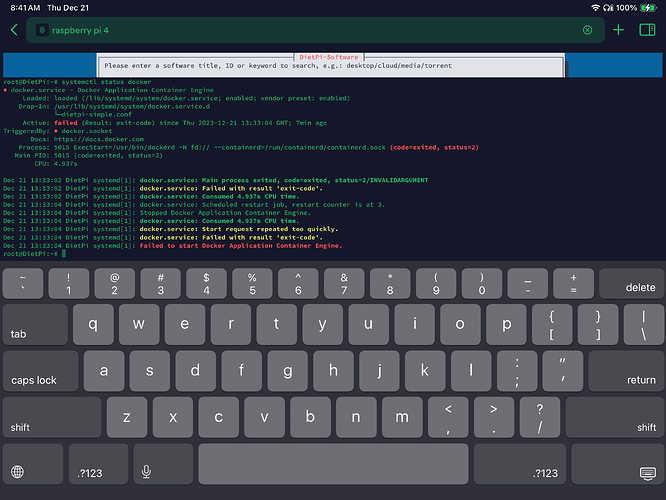This screenshot has width=666, height=500.
Task: Tap the 4 and dollar key
Action: tap(206, 284)
